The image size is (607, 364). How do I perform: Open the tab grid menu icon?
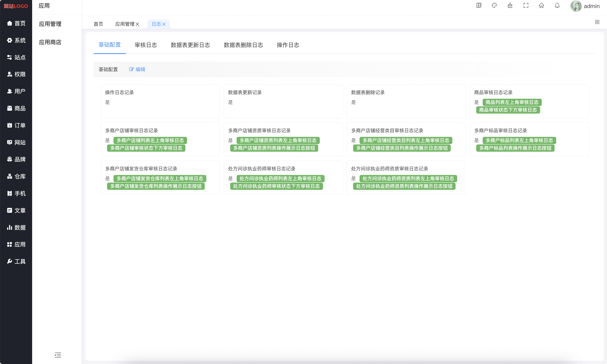(597, 22)
